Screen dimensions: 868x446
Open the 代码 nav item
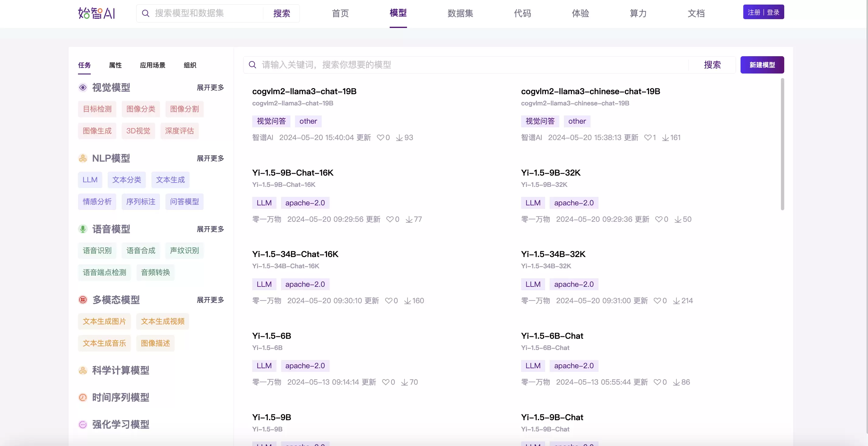click(x=523, y=13)
